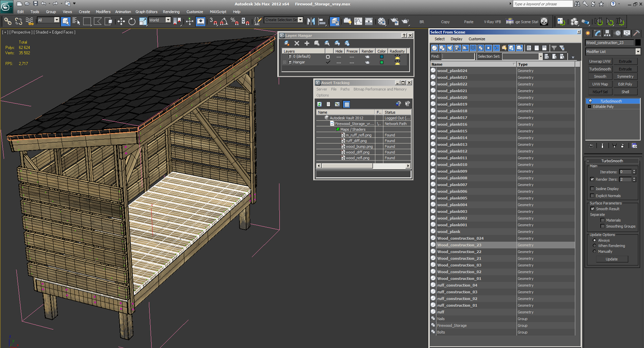This screenshot has width=644, height=348.
Task: Toggle Display Geometry filter in Select From Scene
Action: click(434, 48)
